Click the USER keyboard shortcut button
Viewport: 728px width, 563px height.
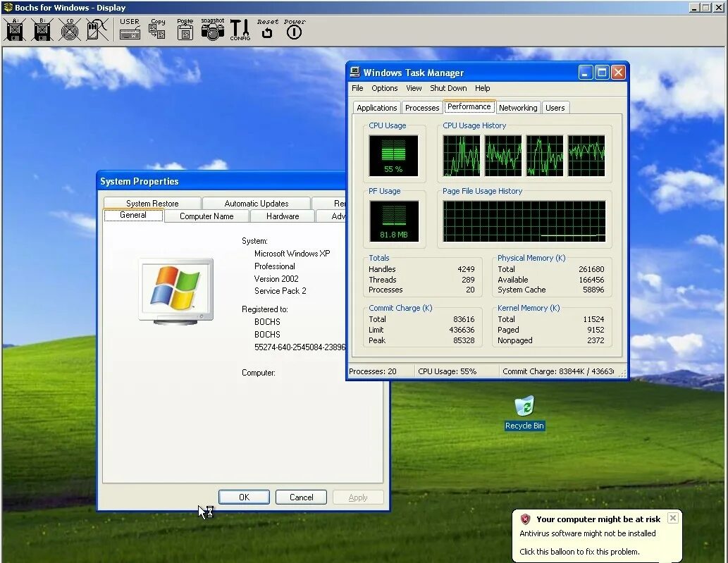click(130, 29)
